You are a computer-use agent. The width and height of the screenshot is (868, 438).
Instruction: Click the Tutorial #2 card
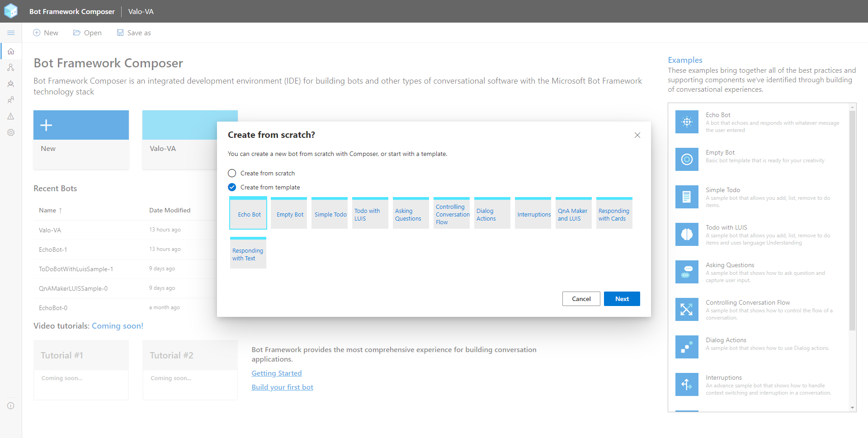(x=190, y=370)
